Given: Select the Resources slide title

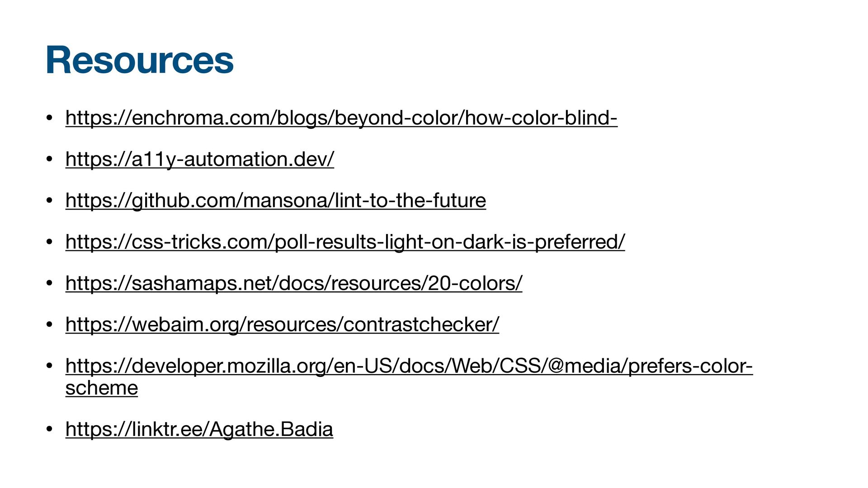Looking at the screenshot, I should click(x=140, y=60).
